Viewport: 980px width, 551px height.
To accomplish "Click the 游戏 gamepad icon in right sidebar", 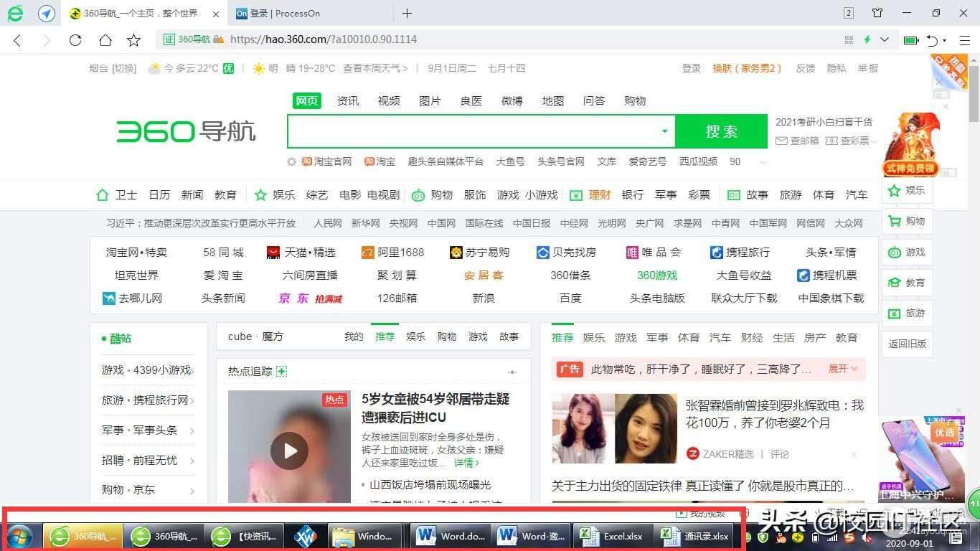I will click(x=895, y=253).
